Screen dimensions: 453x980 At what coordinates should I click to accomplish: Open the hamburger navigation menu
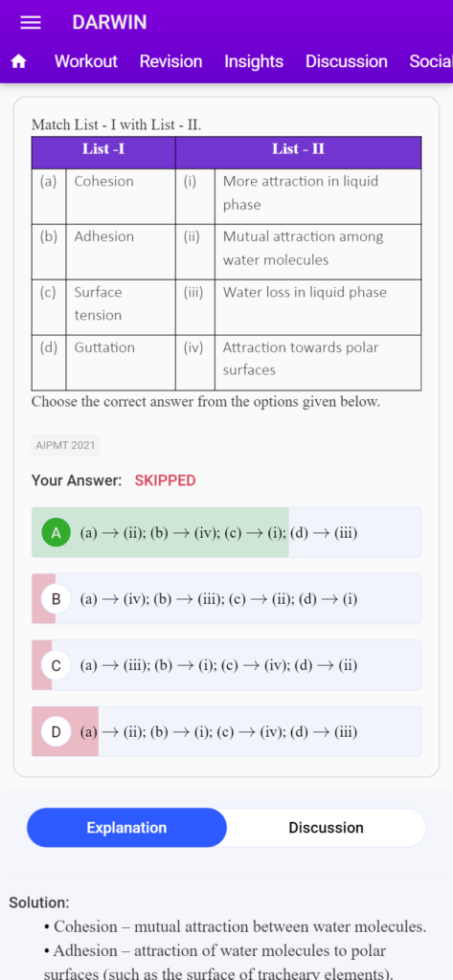pyautogui.click(x=31, y=23)
